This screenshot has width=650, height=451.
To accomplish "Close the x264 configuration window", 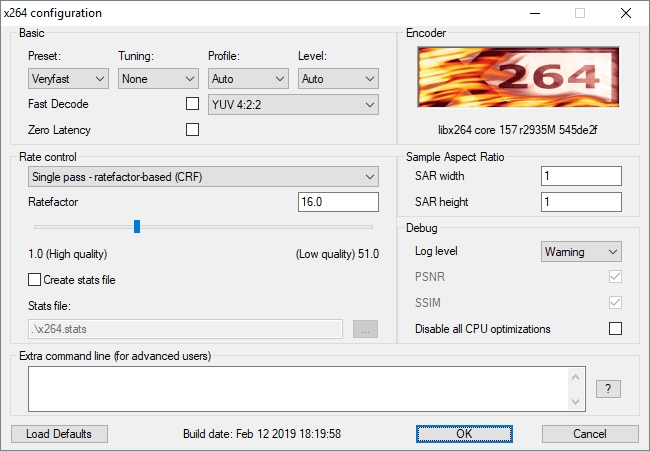I will click(626, 13).
